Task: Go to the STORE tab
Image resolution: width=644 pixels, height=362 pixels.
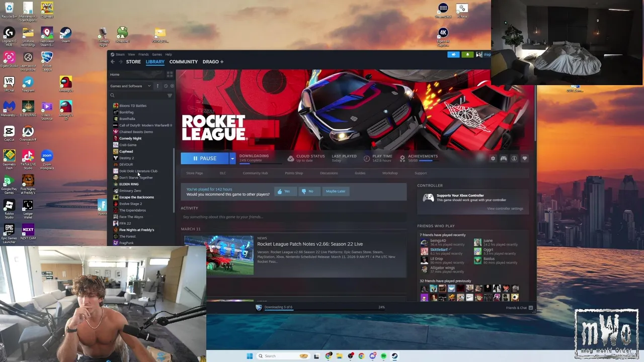Action: coord(133,62)
